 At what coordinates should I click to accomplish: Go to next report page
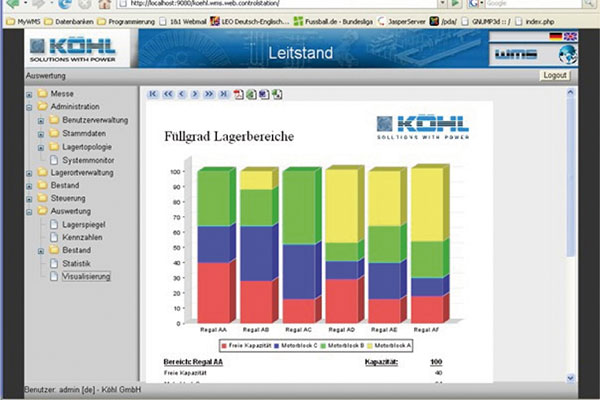coord(194,95)
